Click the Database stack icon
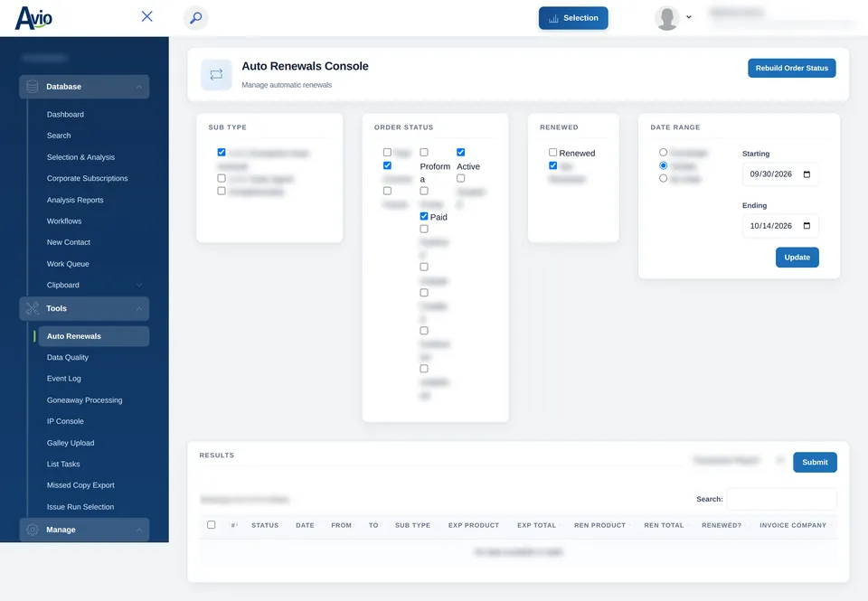 (33, 87)
